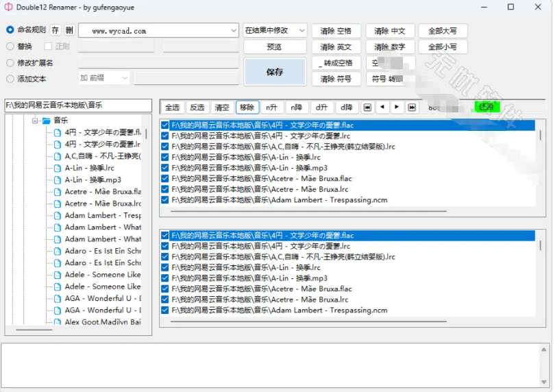Click 移除 remove toolbar button
Screen dimensions: 555x392
click(247, 108)
